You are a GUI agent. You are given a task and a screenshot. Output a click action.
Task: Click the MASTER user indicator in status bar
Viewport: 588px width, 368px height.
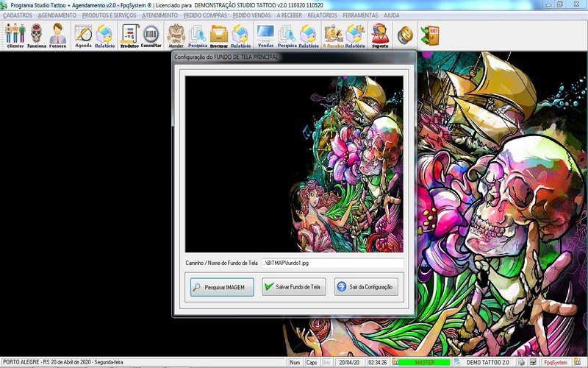click(x=424, y=362)
